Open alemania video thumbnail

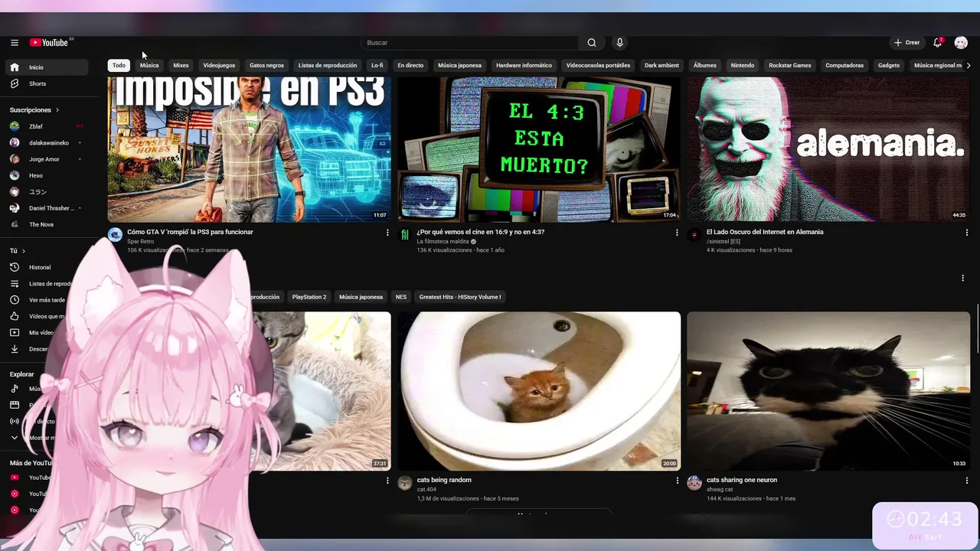(x=828, y=149)
